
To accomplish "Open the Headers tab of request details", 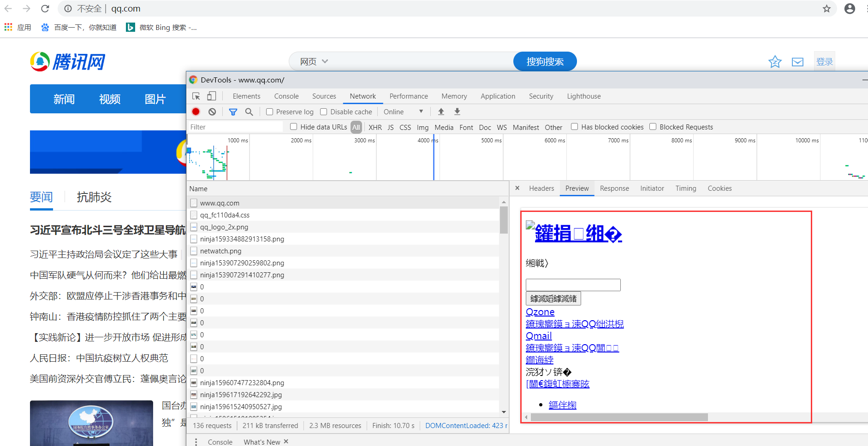I will (541, 188).
